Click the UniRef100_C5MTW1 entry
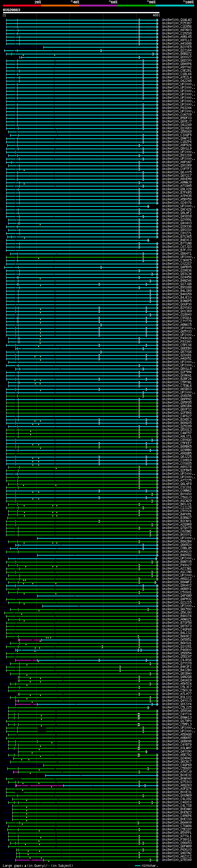This screenshot has height=868, width=197. [x=177, y=382]
